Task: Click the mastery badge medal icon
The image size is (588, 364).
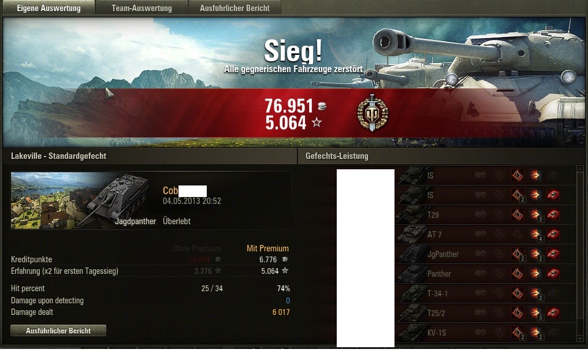Action: tap(373, 113)
